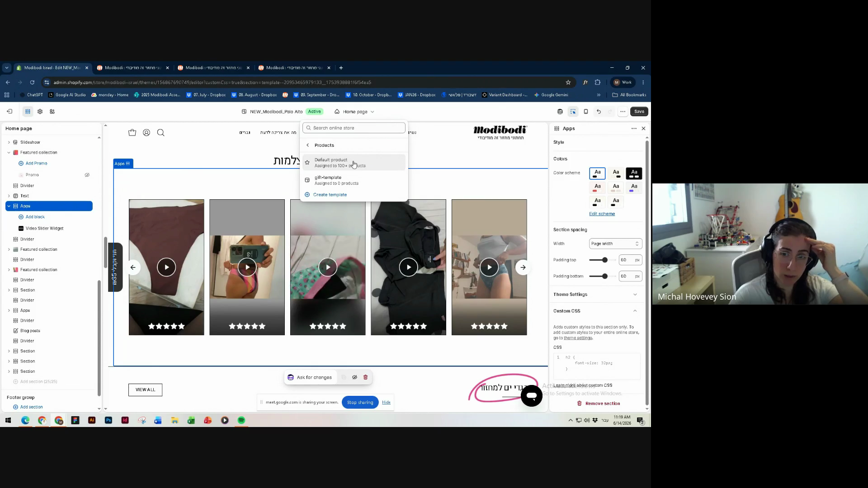Viewport: 868px width, 488px height.
Task: Go back from Products list in dropdown
Action: click(308, 145)
